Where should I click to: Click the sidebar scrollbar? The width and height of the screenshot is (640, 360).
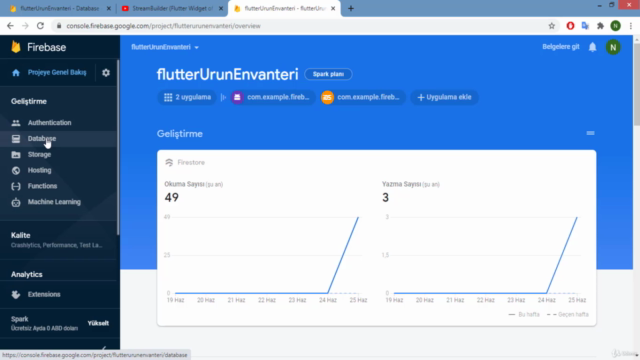[118, 147]
